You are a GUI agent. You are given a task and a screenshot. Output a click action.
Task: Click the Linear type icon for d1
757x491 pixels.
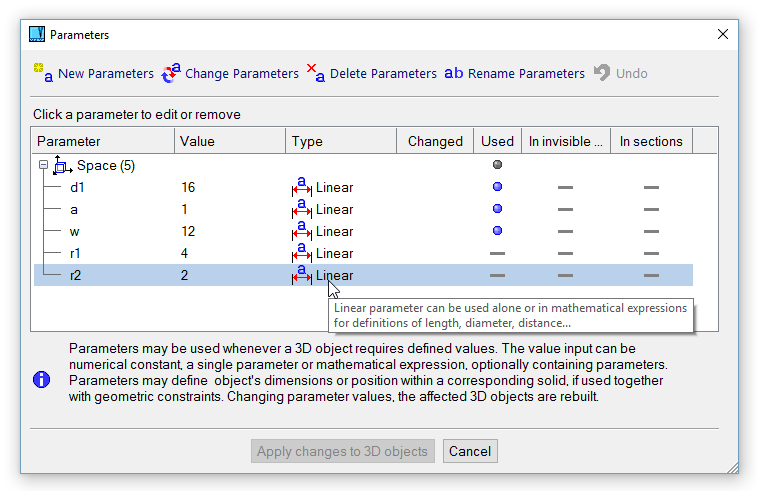pyautogui.click(x=301, y=187)
